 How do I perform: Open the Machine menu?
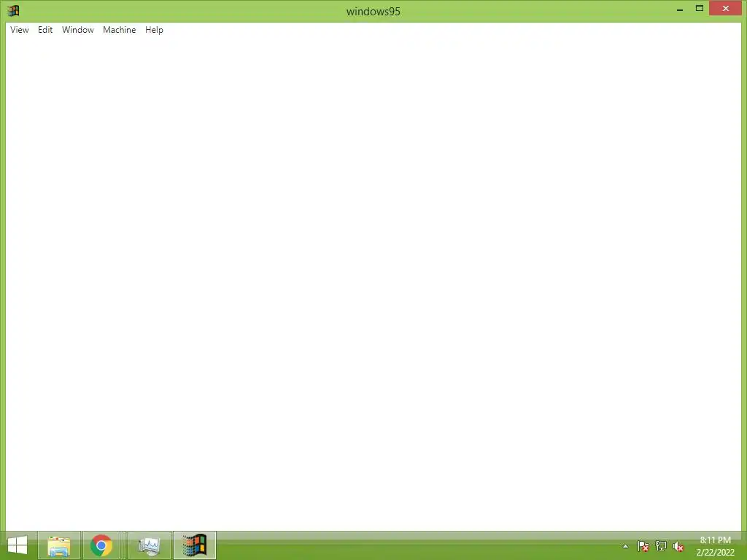click(119, 29)
